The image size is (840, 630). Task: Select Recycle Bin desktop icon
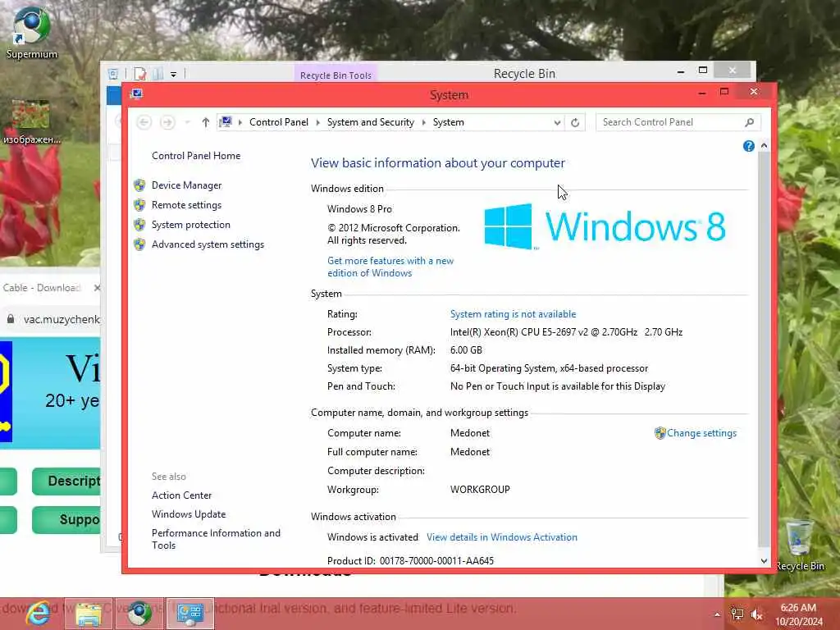(800, 546)
